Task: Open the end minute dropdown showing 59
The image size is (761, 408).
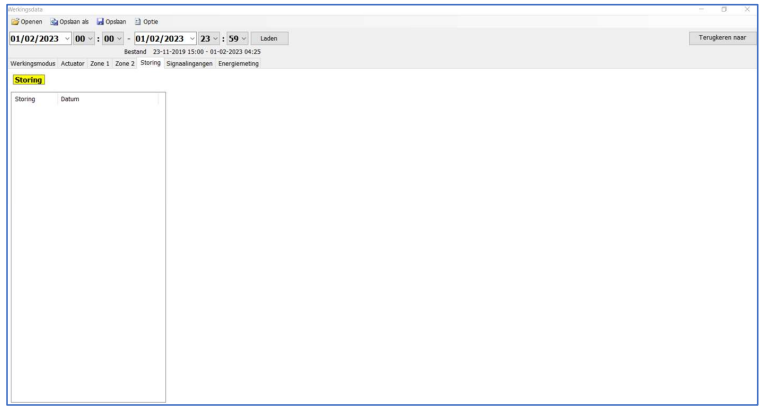Action: pos(243,39)
